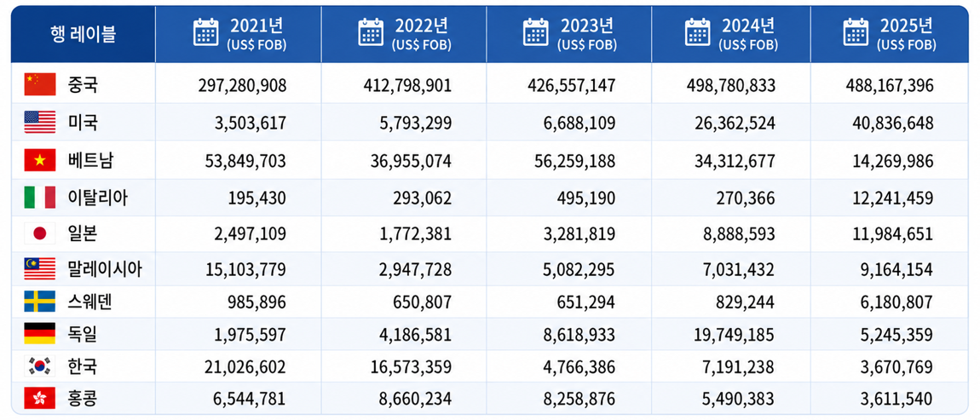The height and width of the screenshot is (420, 980).
Task: Click the 스웨덴 row label
Action: pyautogui.click(x=90, y=302)
